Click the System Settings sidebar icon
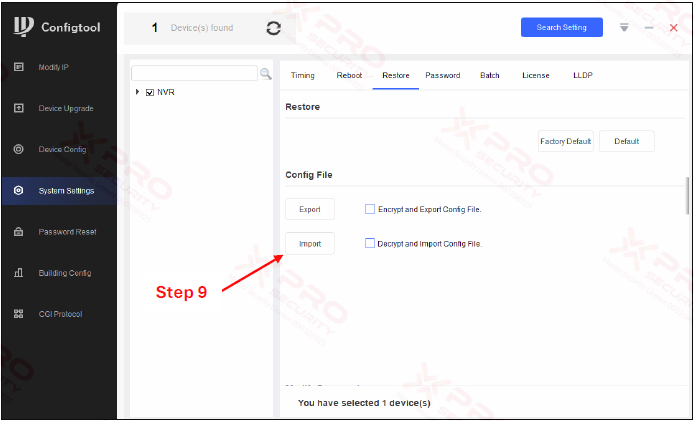 (19, 190)
